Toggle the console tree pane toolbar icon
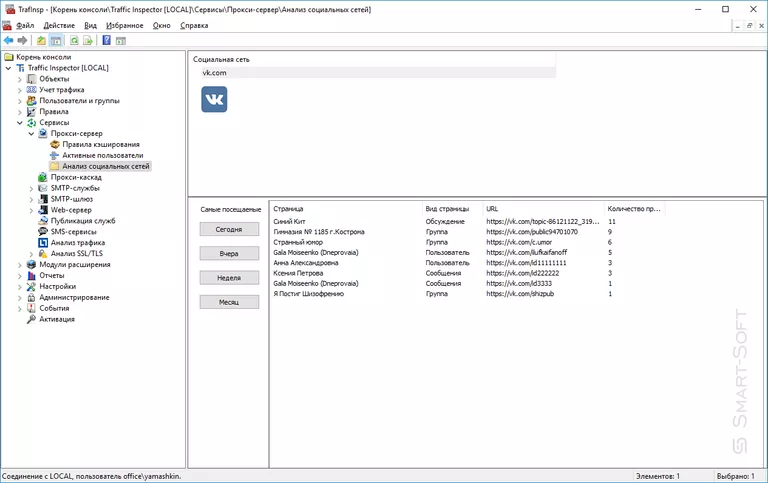Image resolution: width=768 pixels, height=483 pixels. click(x=56, y=41)
